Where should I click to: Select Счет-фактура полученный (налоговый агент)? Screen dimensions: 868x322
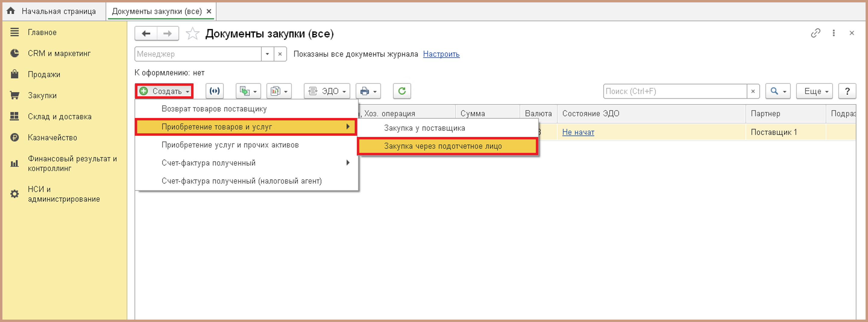[x=246, y=181]
